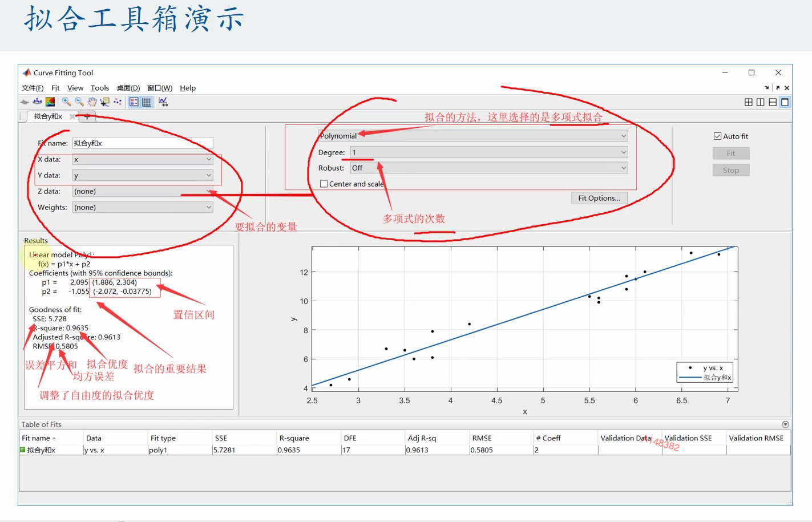Click the Residuals plot toolbar icon
This screenshot has height=522, width=812.
(37, 102)
